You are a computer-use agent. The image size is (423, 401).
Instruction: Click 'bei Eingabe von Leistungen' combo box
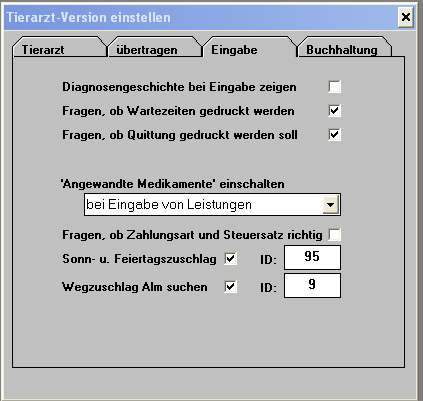[212, 204]
